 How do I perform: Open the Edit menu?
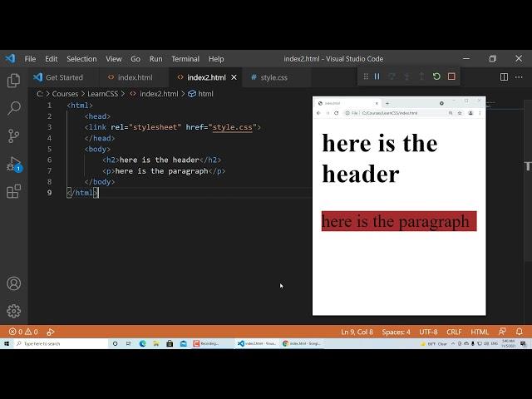click(52, 59)
